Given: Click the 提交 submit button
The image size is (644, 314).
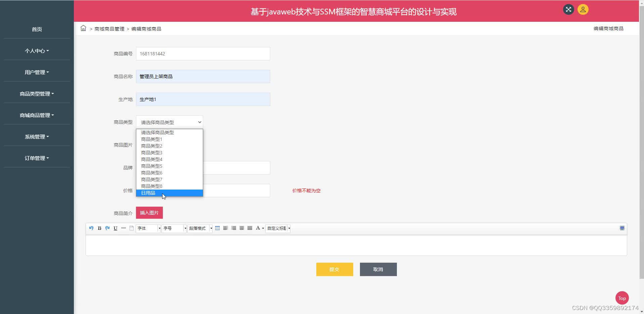Looking at the screenshot, I should click(335, 269).
